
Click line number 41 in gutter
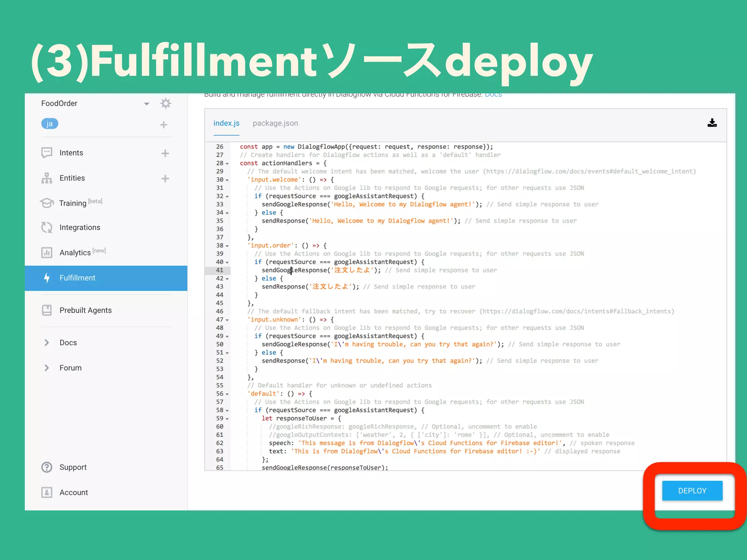point(220,270)
